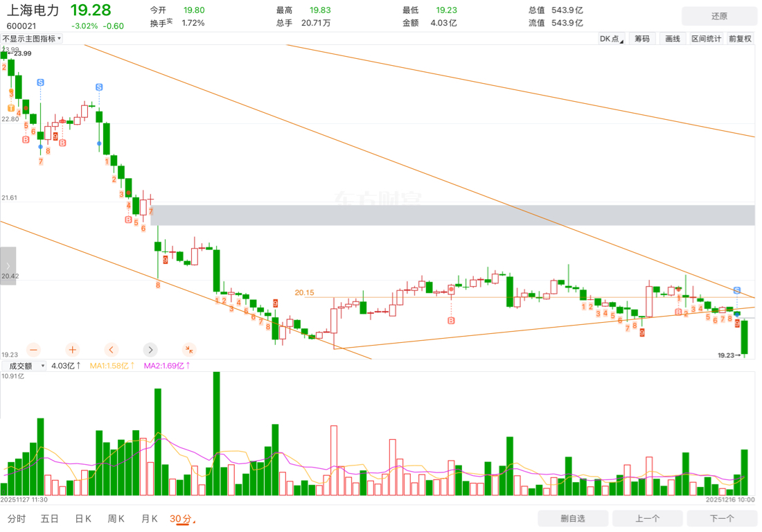The width and height of the screenshot is (762, 532).
Task: Click the 还原 restore button
Action: [x=719, y=16]
